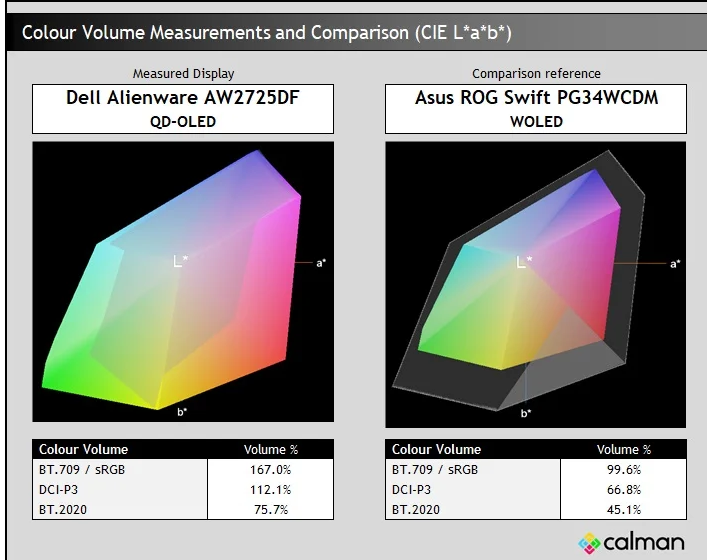Click the QD-OLED panel type label
The height and width of the screenshot is (560, 707).
coord(183,122)
